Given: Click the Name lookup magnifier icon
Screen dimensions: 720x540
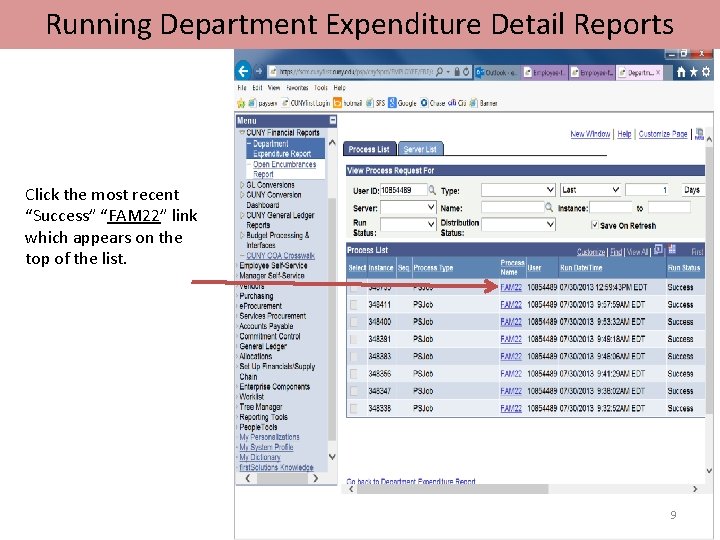Looking at the screenshot, I should 549,207.
